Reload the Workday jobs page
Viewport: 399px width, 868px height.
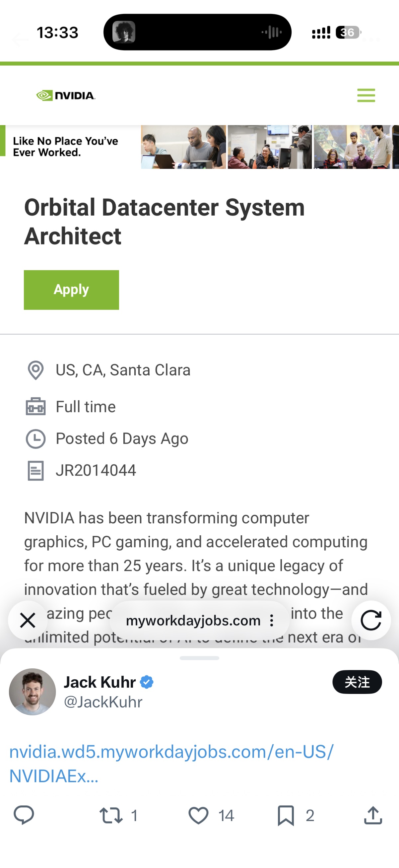(x=371, y=620)
